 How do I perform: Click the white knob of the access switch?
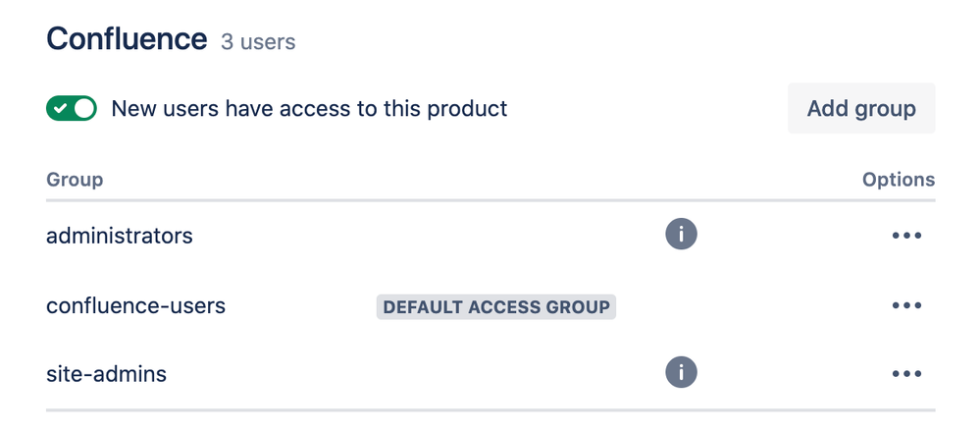pos(84,108)
